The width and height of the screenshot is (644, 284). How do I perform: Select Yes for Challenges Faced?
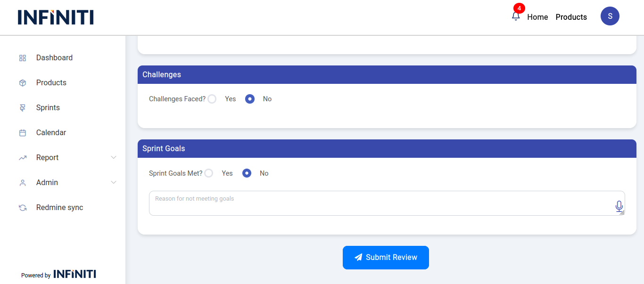[x=212, y=99]
